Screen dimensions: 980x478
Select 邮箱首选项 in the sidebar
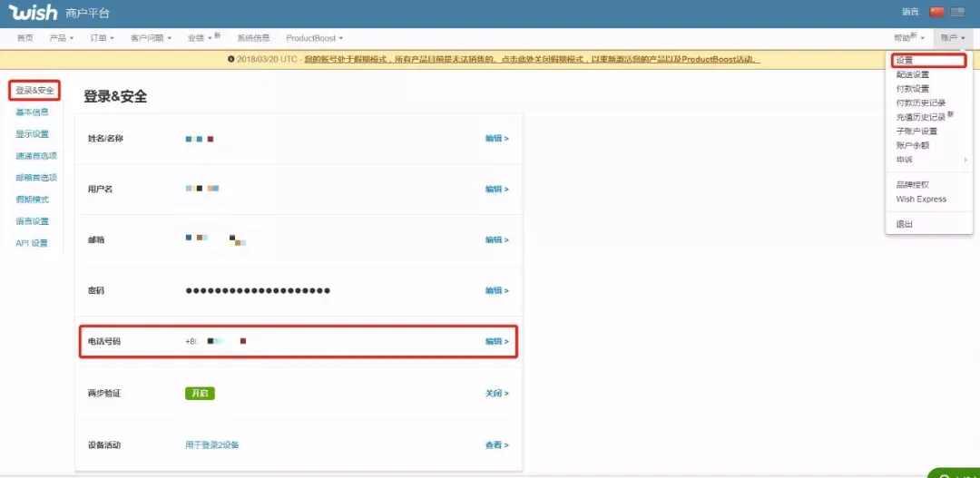point(36,178)
